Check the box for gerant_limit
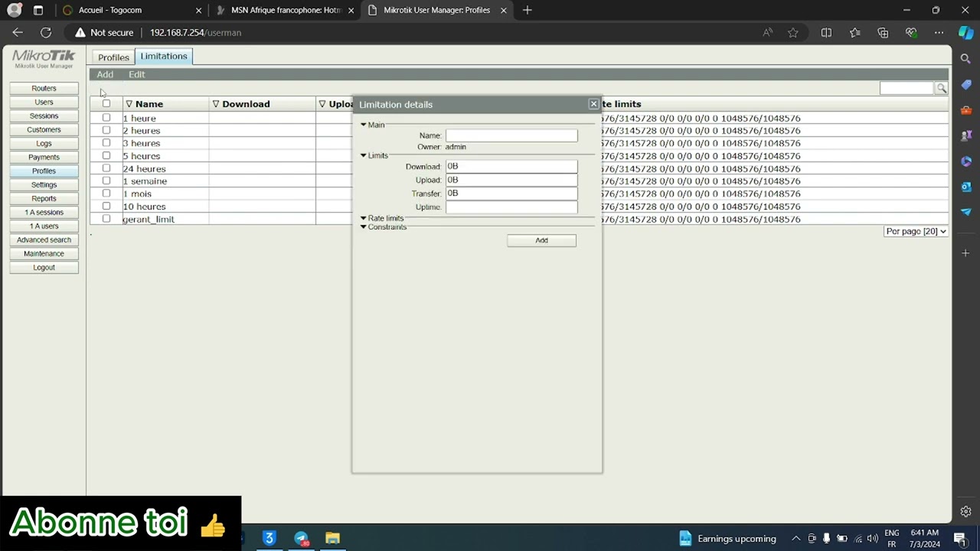 pos(106,218)
